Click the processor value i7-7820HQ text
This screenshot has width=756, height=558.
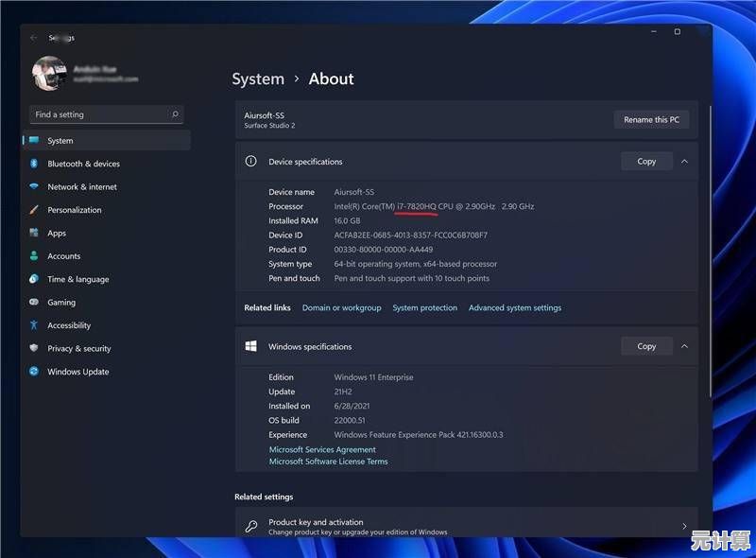pyautogui.click(x=417, y=206)
